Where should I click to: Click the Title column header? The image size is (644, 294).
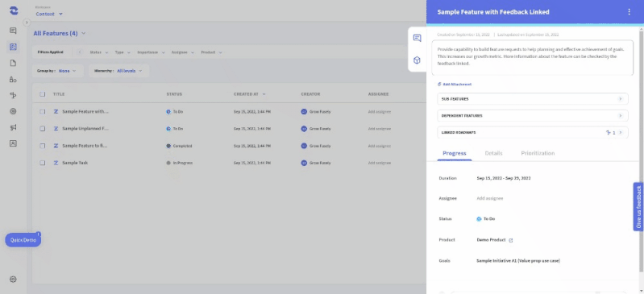58,94
